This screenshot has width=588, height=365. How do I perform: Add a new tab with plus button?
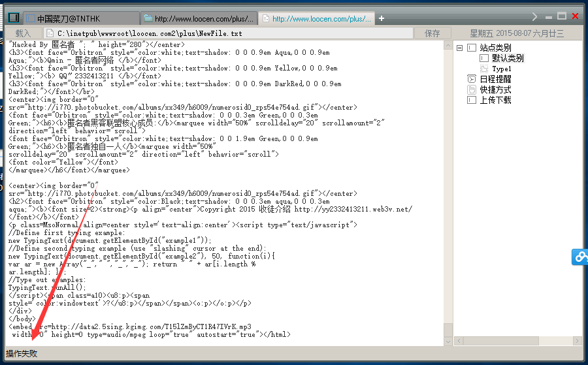coord(382,18)
